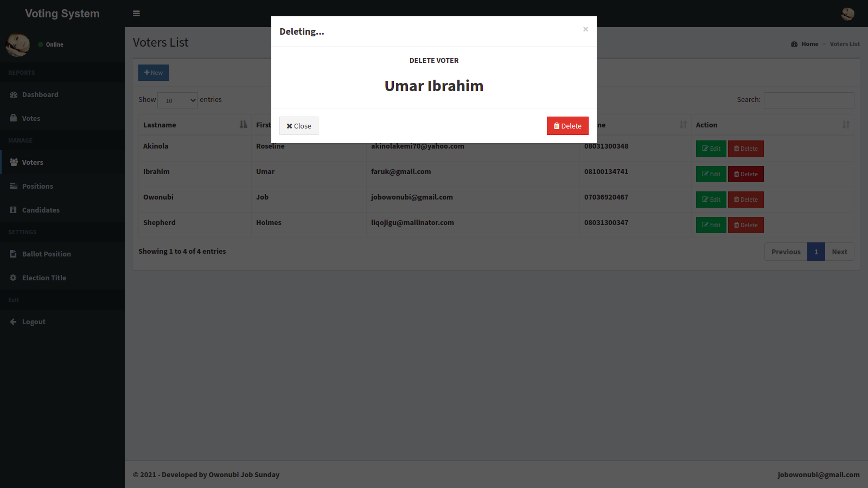The width and height of the screenshot is (868, 488).
Task: Focus the Search input field
Action: click(809, 100)
